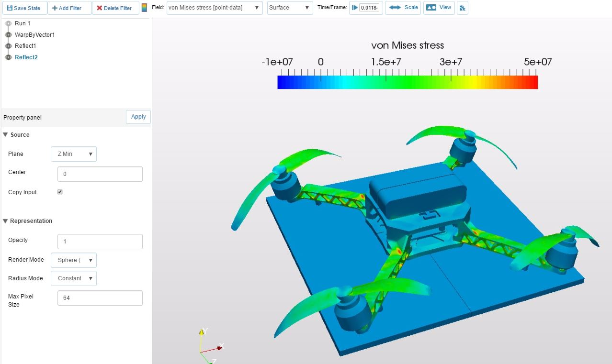612x364 pixels.
Task: Open the Radius Mode dropdown
Action: [74, 278]
